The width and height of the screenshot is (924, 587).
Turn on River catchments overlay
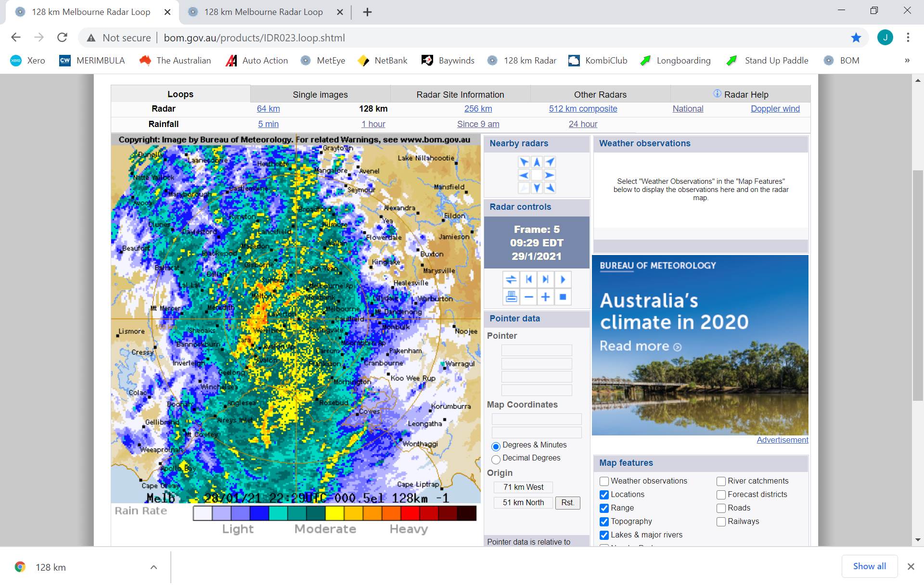pos(721,481)
